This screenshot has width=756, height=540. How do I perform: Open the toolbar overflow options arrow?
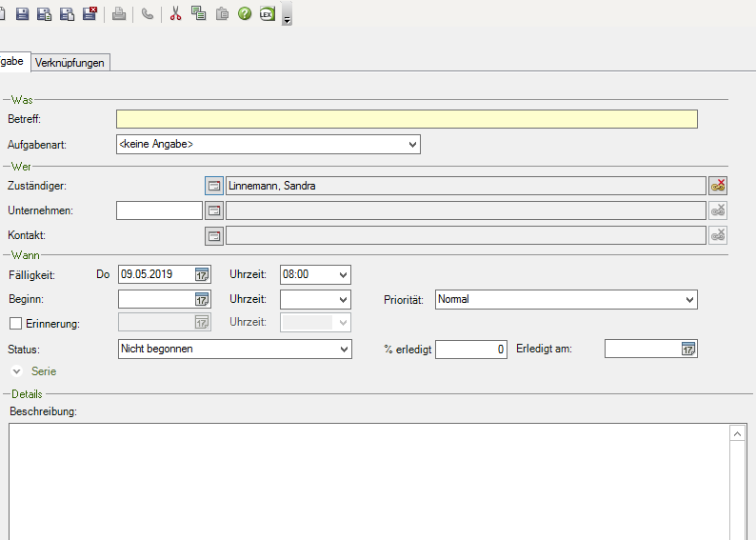click(x=287, y=19)
